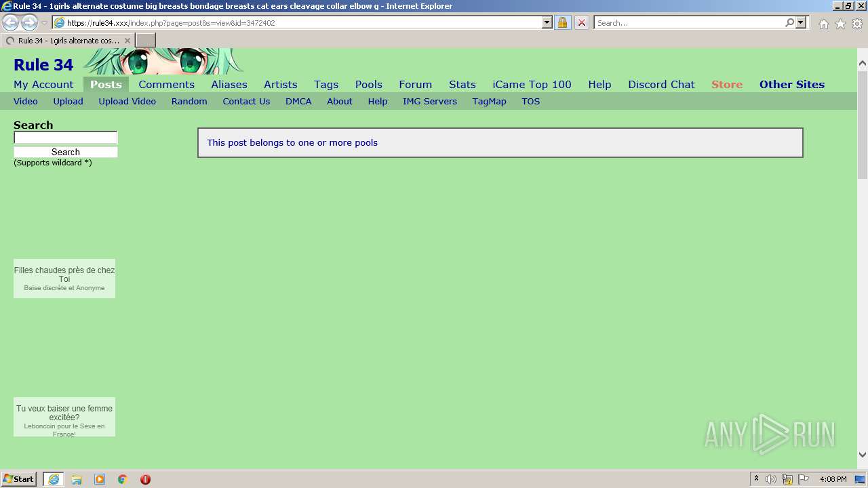Open the IMG Servers page
The image size is (868, 488).
tap(430, 102)
